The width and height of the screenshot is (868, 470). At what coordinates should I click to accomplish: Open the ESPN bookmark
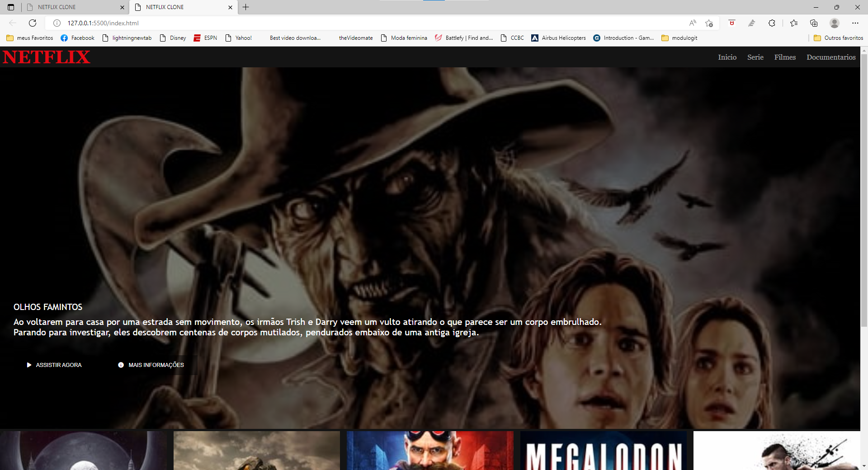click(205, 38)
